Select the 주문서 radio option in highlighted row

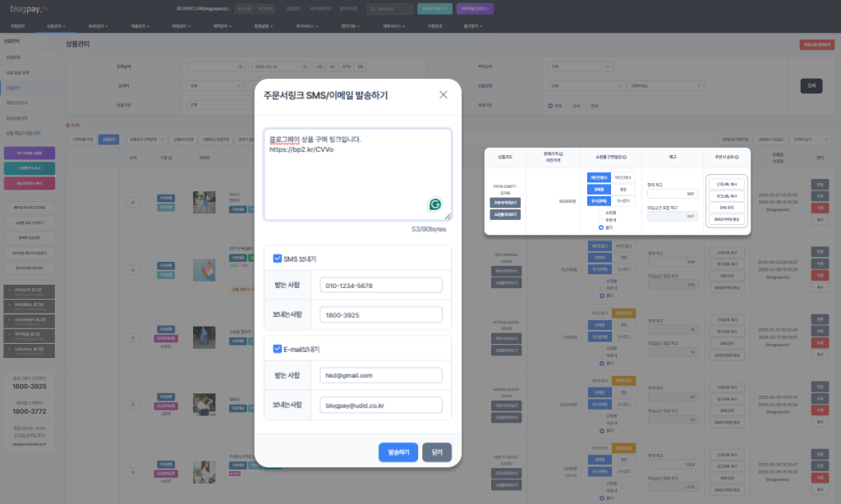[600, 220]
